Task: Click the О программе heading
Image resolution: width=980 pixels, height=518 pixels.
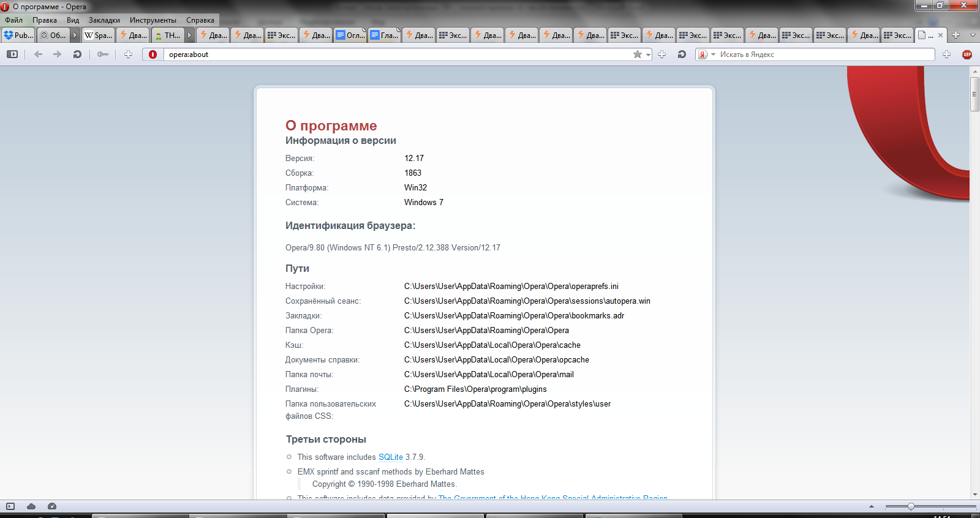Action: point(331,126)
